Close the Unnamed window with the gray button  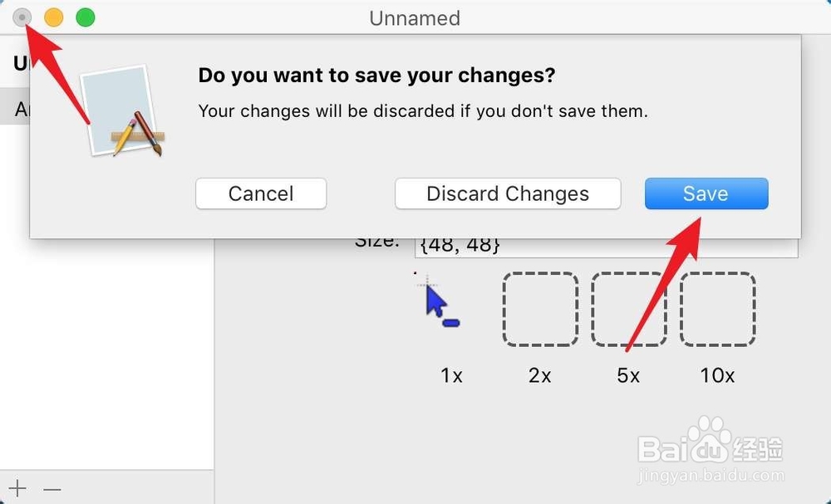(x=22, y=17)
